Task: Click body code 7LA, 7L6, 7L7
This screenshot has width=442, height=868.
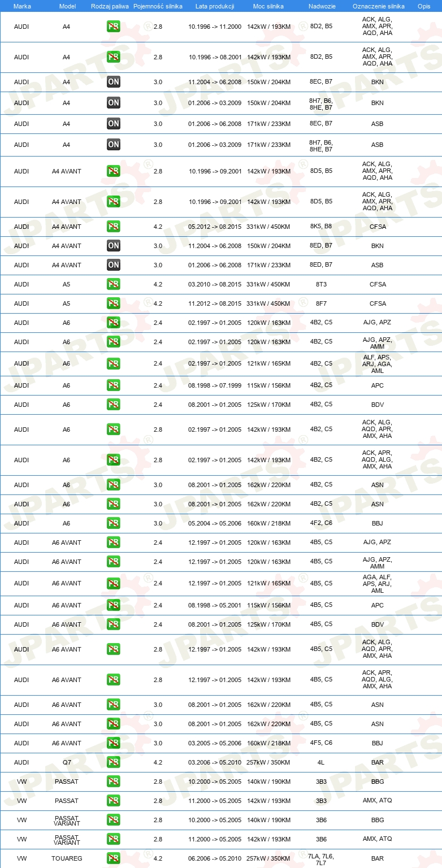Action: 321,860
